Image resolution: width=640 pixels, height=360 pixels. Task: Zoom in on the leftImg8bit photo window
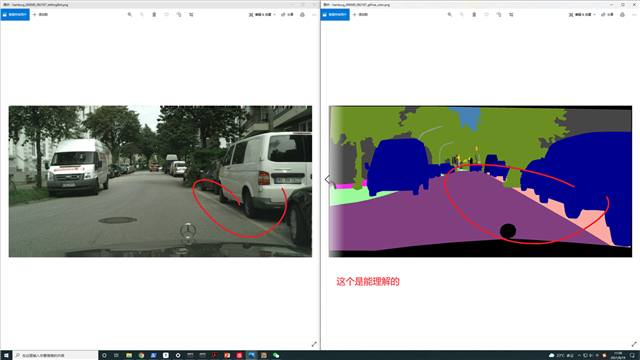coord(130,15)
